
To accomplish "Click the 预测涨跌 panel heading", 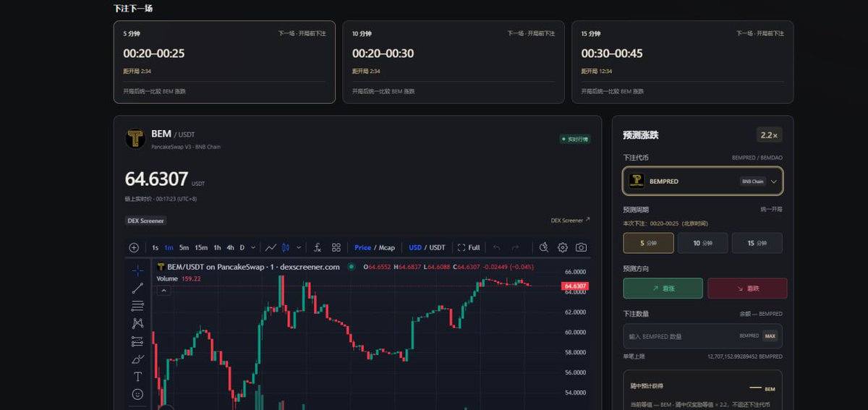I will pyautogui.click(x=640, y=135).
